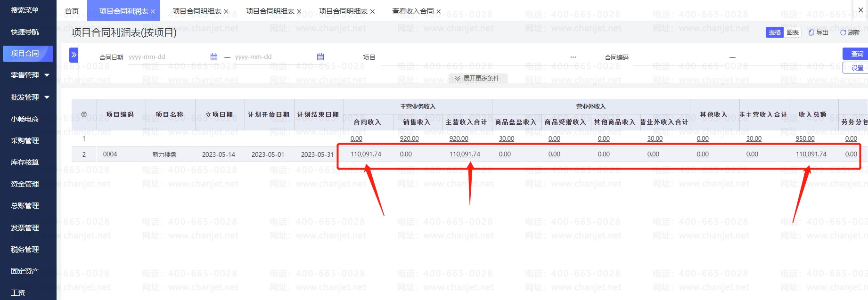The height and width of the screenshot is (300, 868).
Task: Open 销售收入 value 920.00 in row 1
Action: [x=409, y=138]
